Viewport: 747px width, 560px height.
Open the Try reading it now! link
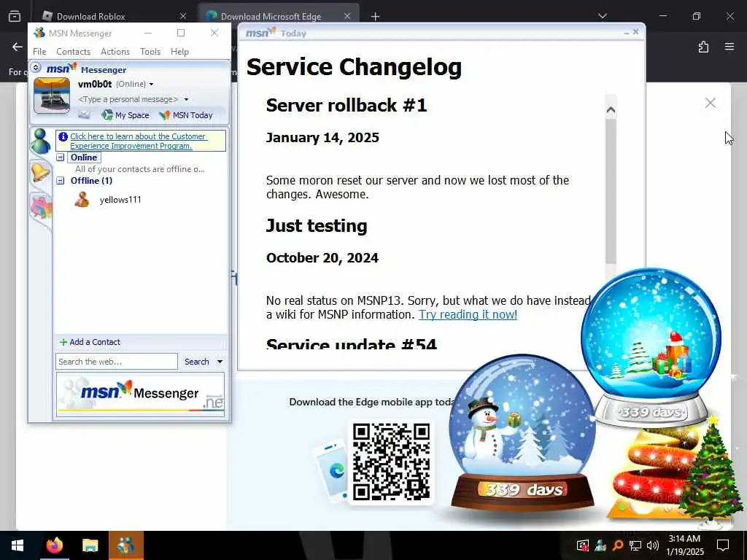(x=468, y=314)
